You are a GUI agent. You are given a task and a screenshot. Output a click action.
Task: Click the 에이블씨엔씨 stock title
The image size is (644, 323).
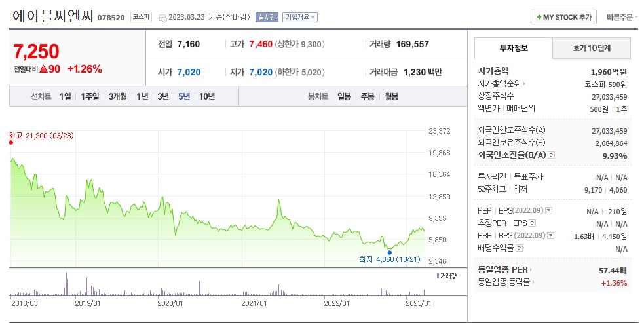click(x=53, y=16)
